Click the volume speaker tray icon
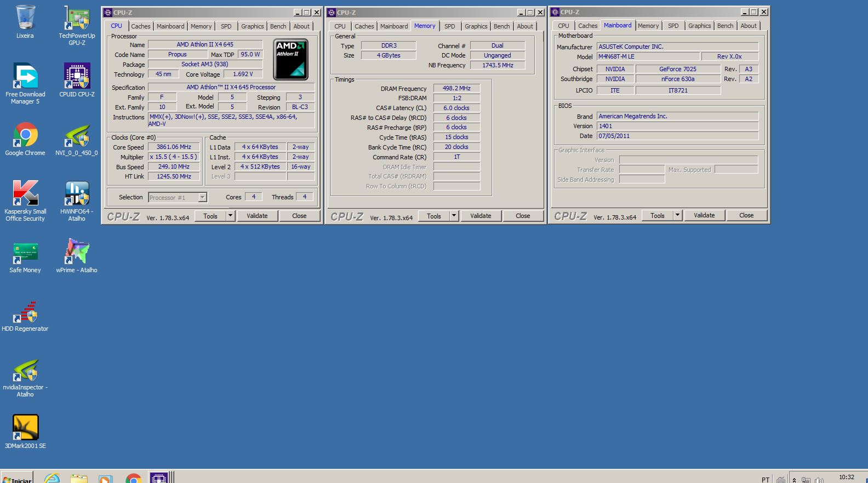The height and width of the screenshot is (483, 868). tap(819, 480)
